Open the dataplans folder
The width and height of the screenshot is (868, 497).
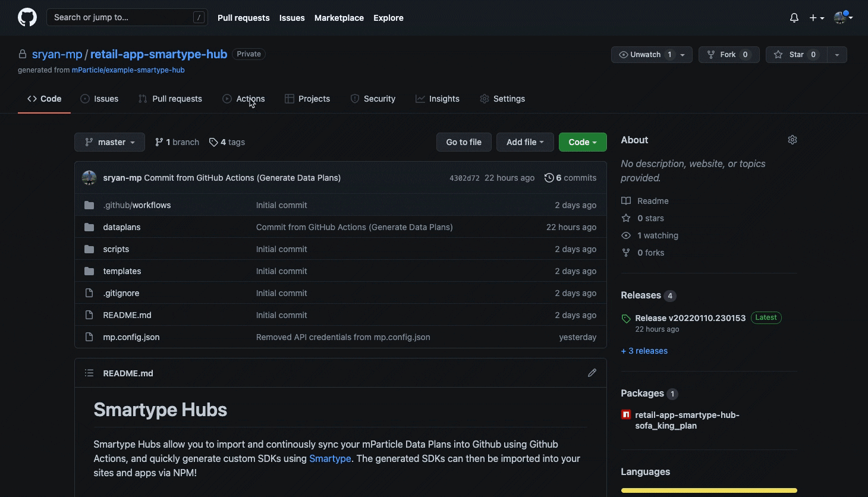[122, 227]
